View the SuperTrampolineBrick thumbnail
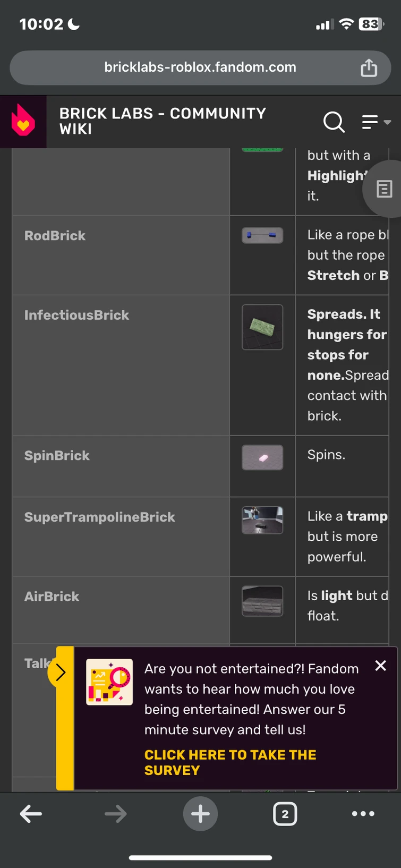Image resolution: width=401 pixels, height=868 pixels. point(262,520)
